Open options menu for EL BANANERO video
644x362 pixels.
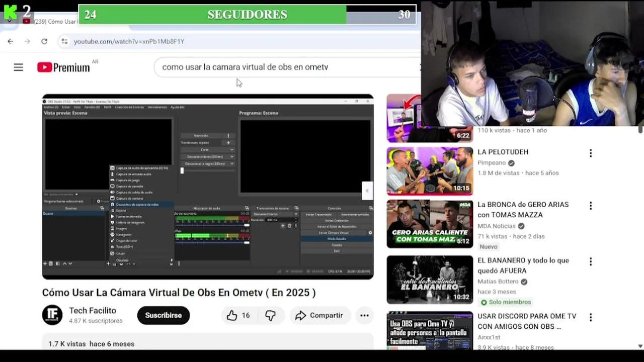[591, 261]
